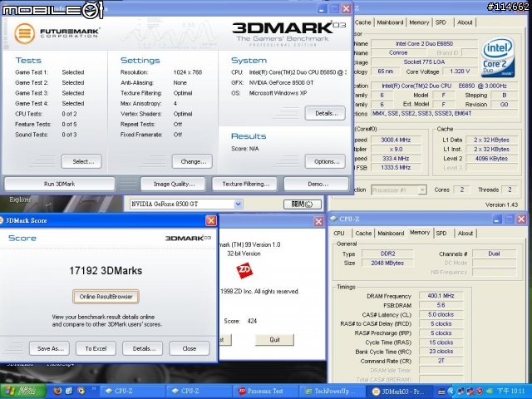This screenshot has height=399, width=532.
Task: Click the Intel Core 2 Duo logo
Action: [499, 58]
